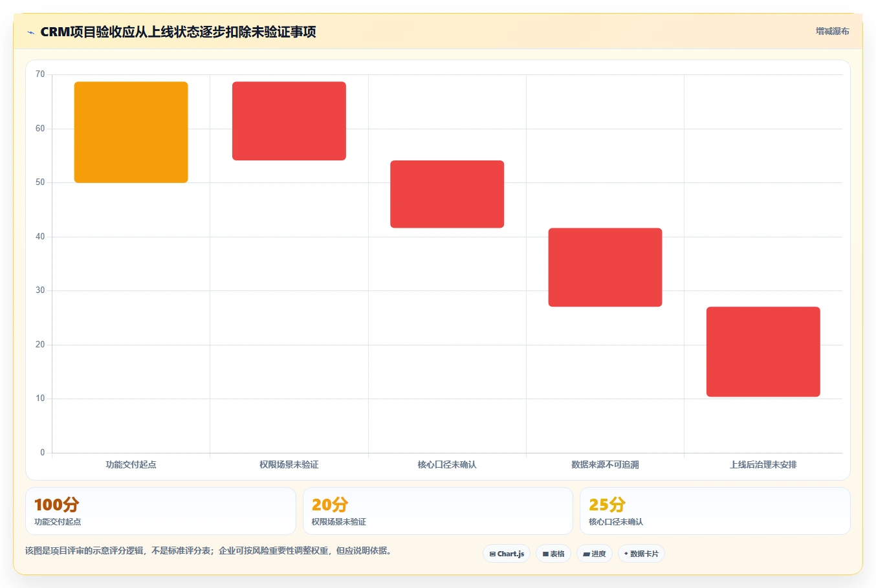The height and width of the screenshot is (588, 876).
Task: Select the 100分 功能交付起点 card
Action: coord(160,511)
